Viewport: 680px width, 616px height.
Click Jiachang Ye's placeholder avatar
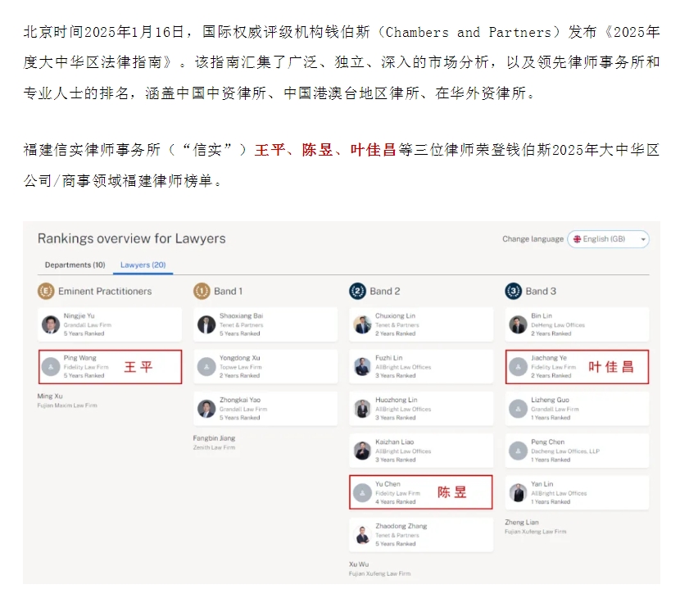click(x=518, y=367)
